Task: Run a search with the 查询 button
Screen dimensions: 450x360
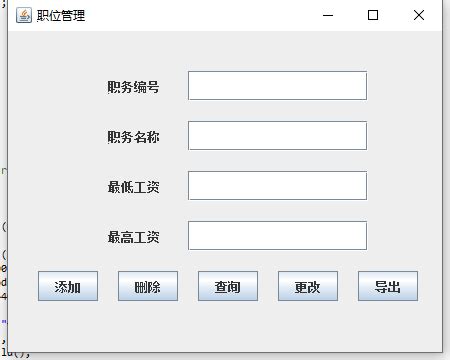Action: click(228, 286)
